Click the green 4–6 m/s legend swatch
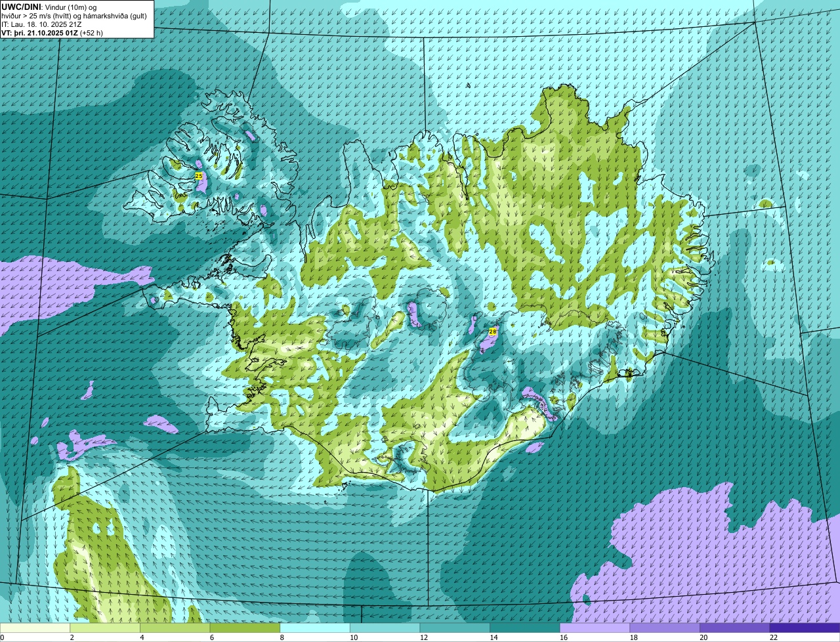The height and width of the screenshot is (642, 840). 175,628
